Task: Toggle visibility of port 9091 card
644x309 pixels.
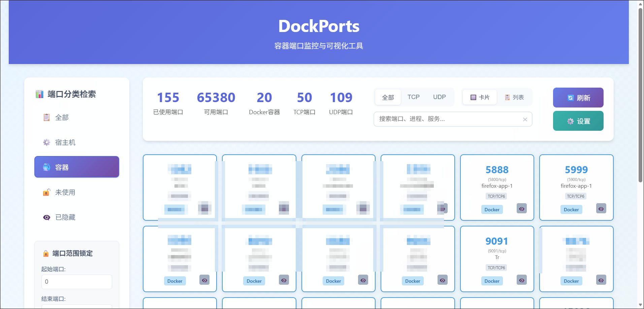Action: pos(521,280)
